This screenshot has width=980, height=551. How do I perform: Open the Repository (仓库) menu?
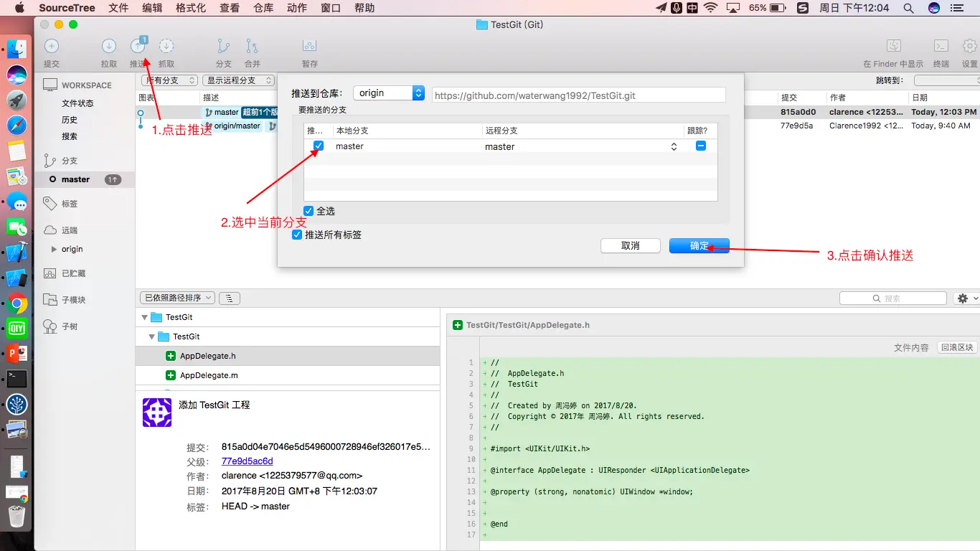[263, 8]
